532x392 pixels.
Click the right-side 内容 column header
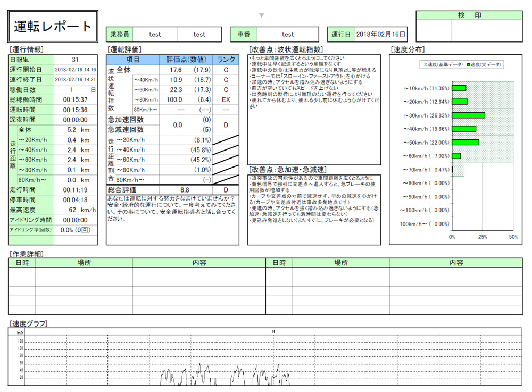[x=456, y=263]
